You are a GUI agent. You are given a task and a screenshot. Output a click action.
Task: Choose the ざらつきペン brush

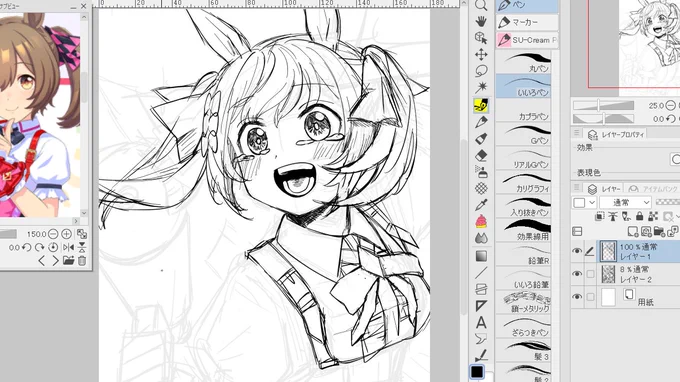click(x=523, y=326)
